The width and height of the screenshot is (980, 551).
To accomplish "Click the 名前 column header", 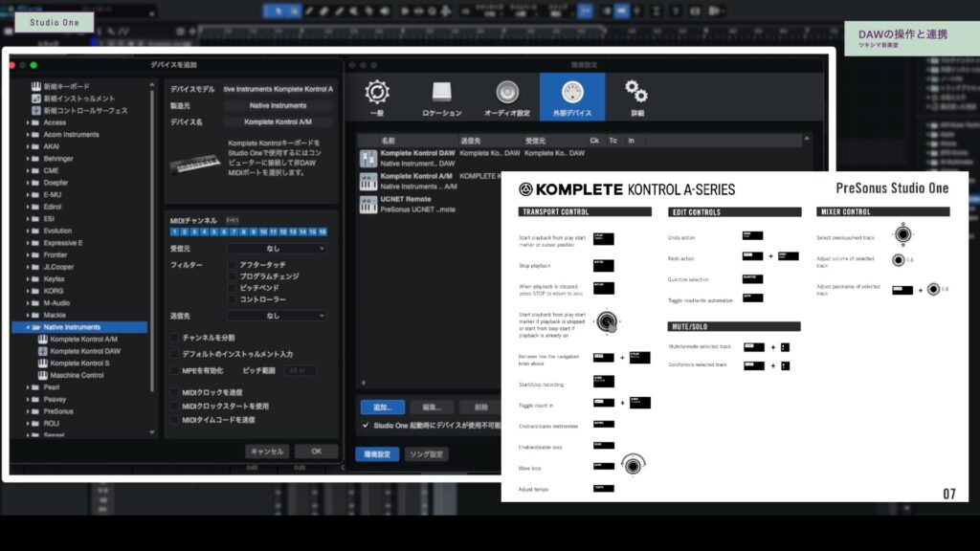I will [x=389, y=142].
